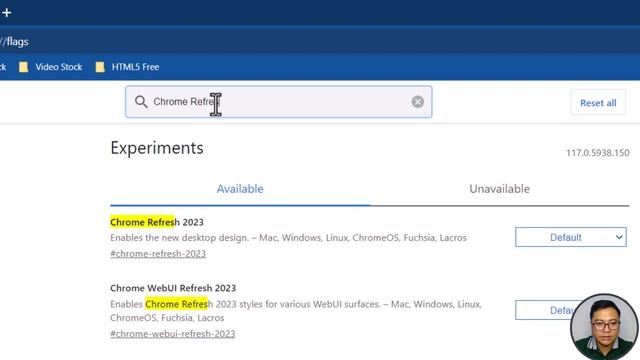Click the Experiments heading
The height and width of the screenshot is (360, 640).
point(157,148)
